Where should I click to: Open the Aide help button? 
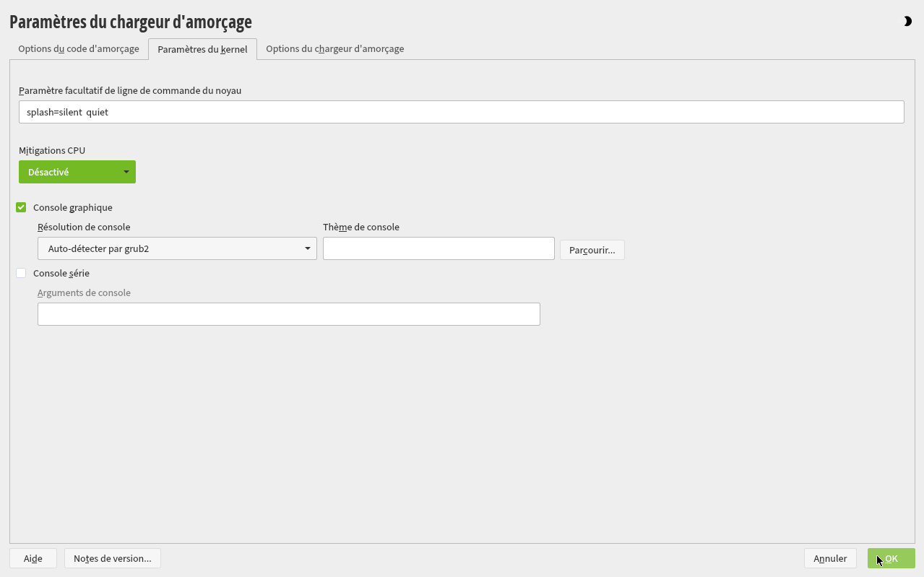coord(33,558)
